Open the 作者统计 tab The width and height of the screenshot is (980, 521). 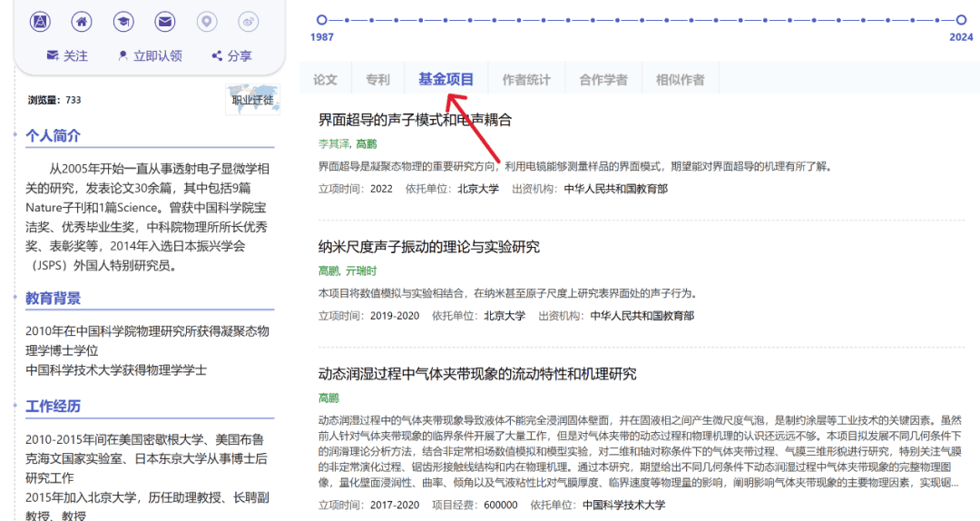point(526,80)
